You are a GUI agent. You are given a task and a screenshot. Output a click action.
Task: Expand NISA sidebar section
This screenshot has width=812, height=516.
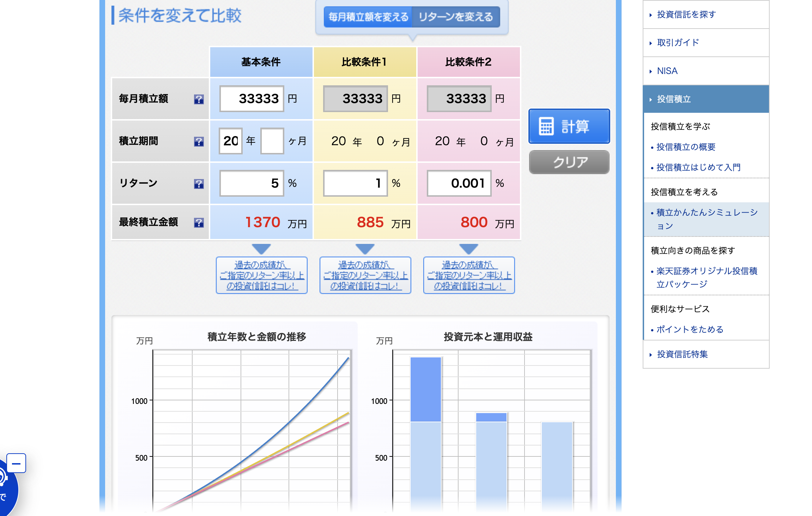(x=667, y=71)
